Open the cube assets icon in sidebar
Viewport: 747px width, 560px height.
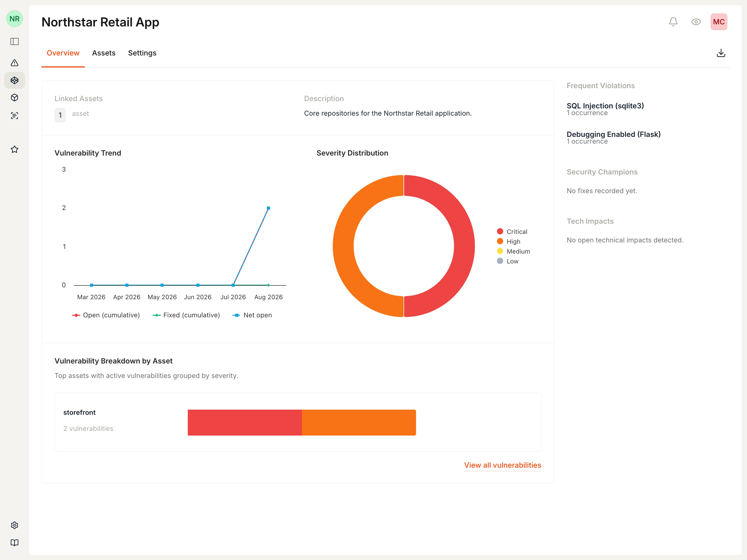pyautogui.click(x=15, y=97)
